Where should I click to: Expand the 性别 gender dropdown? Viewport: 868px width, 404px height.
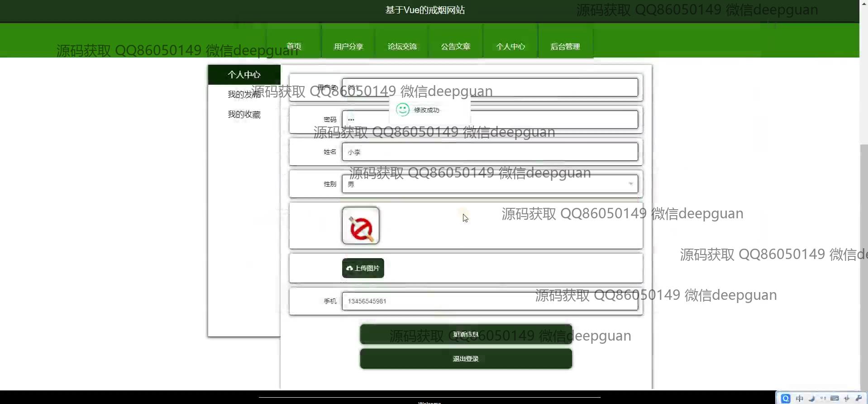coord(490,184)
